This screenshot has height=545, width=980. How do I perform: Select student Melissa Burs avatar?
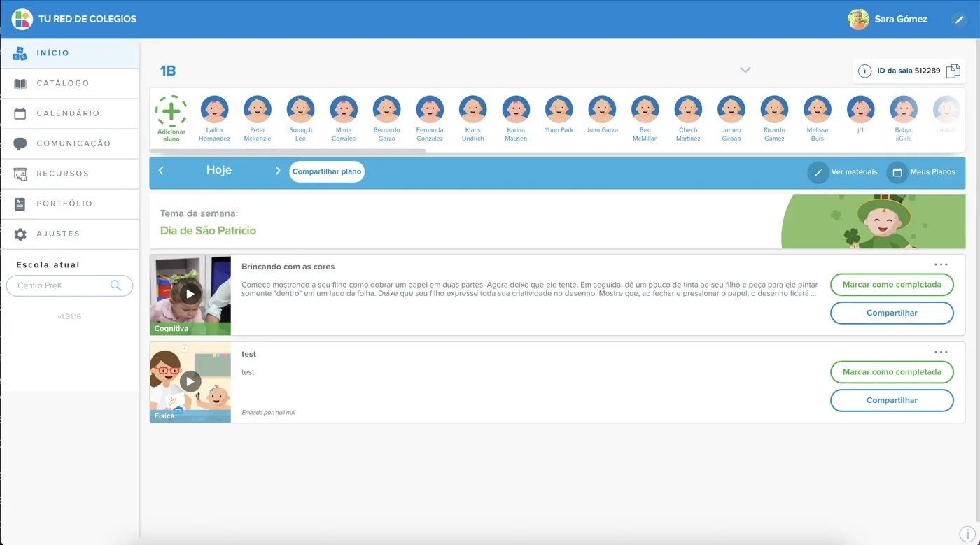tap(818, 110)
